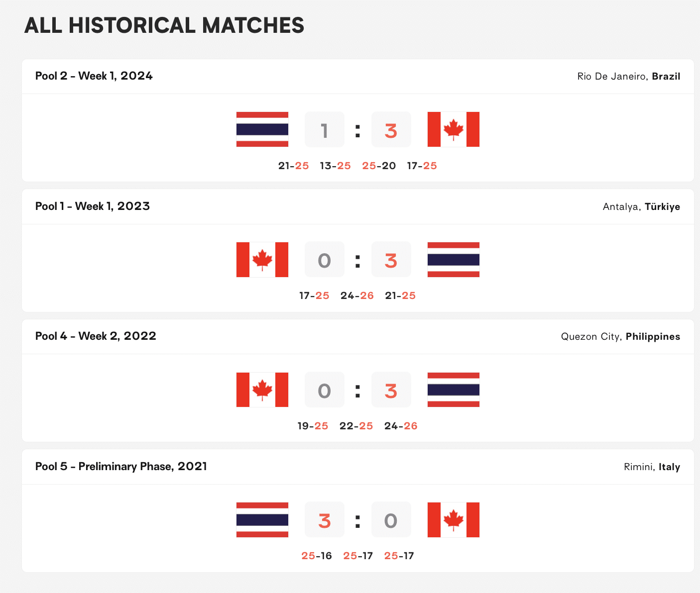The width and height of the screenshot is (700, 593).
Task: Click Canada flag in 2021 match
Action: tap(453, 520)
